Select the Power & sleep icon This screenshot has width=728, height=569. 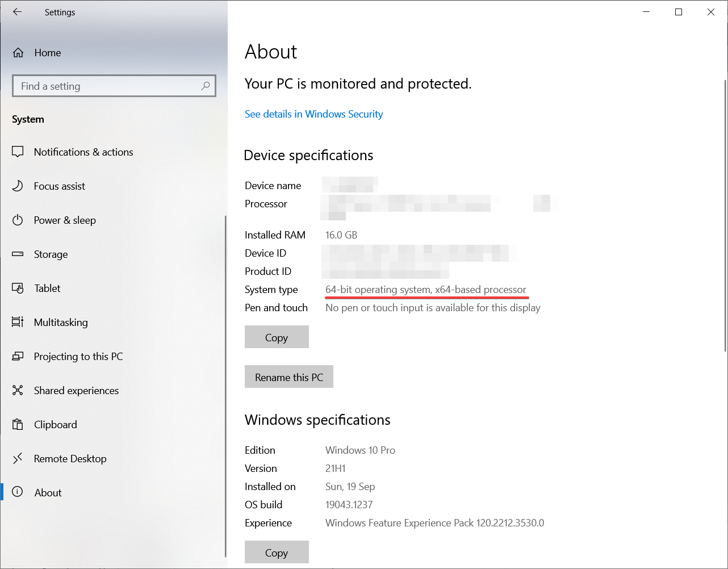[18, 220]
